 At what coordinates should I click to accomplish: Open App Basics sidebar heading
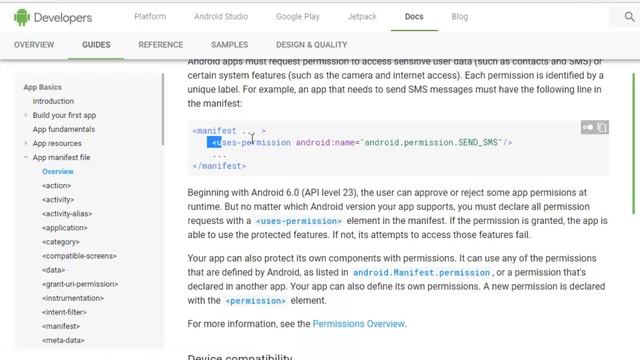(42, 87)
